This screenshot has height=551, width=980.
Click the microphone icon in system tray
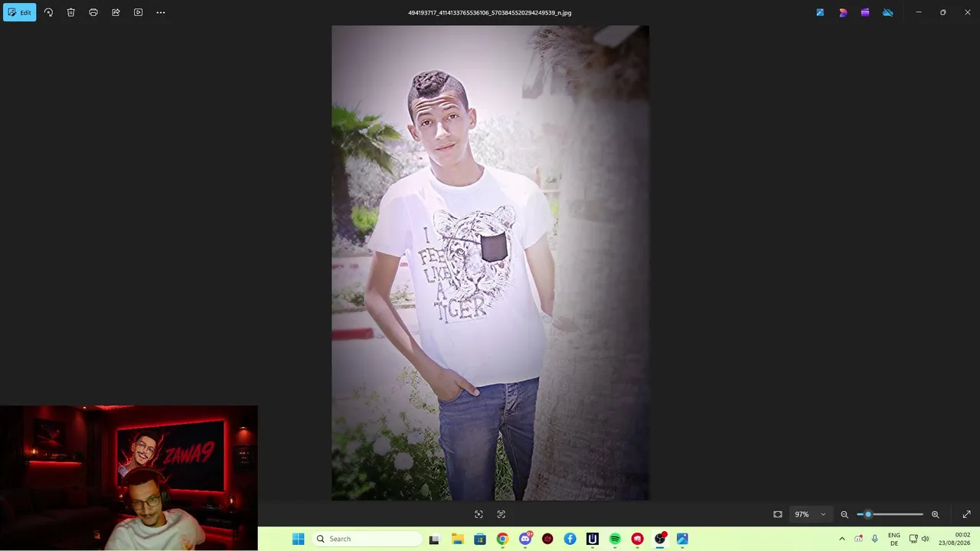point(875,539)
